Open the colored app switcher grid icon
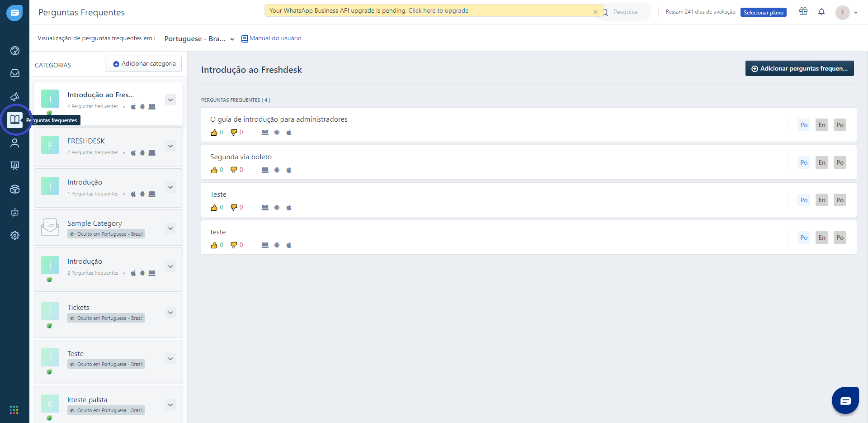 [14, 410]
